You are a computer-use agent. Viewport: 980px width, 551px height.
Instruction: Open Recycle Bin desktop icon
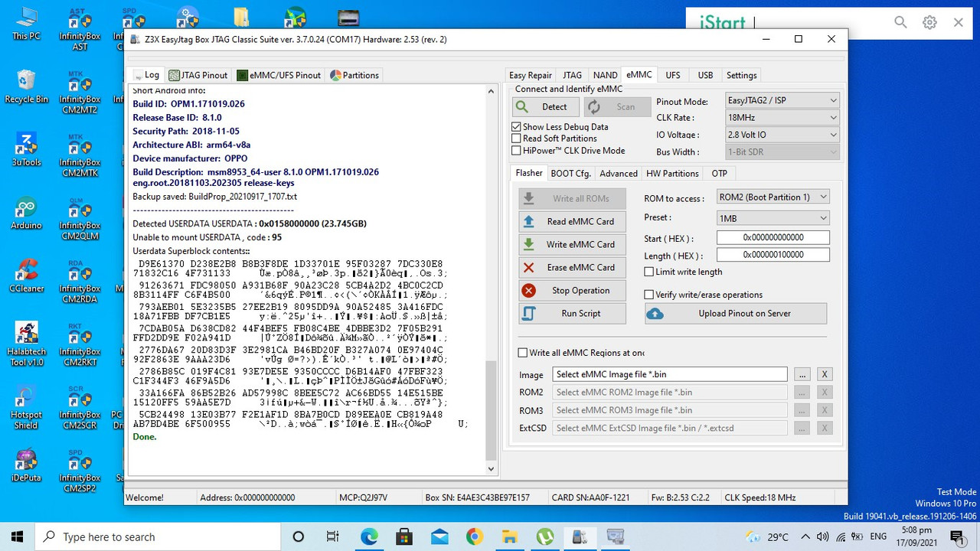click(x=27, y=87)
